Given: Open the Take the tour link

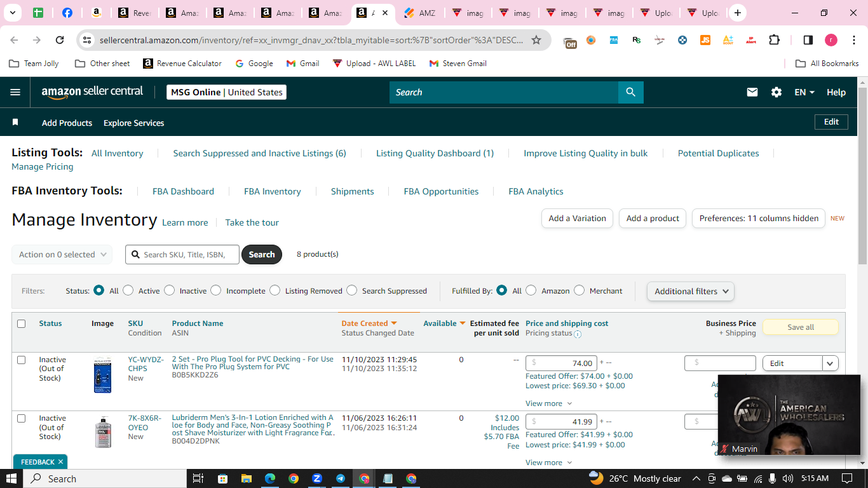Looking at the screenshot, I should pyautogui.click(x=252, y=222).
